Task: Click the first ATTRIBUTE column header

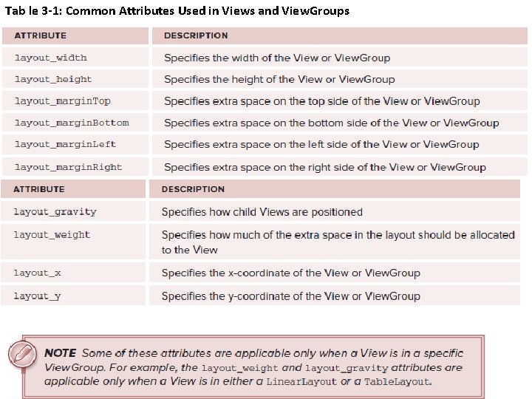Action: point(40,35)
